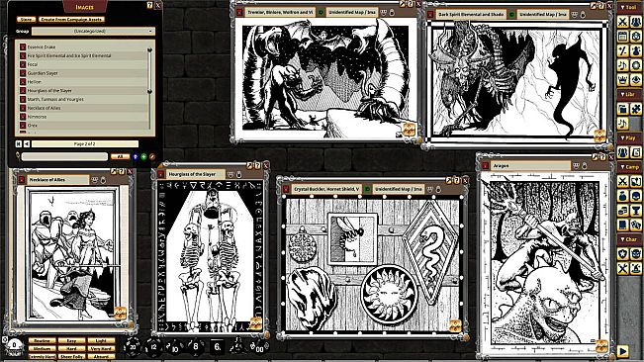The width and height of the screenshot is (644, 362).
Task: Click the play arrow at sidebar bottom
Action: coord(622,351)
